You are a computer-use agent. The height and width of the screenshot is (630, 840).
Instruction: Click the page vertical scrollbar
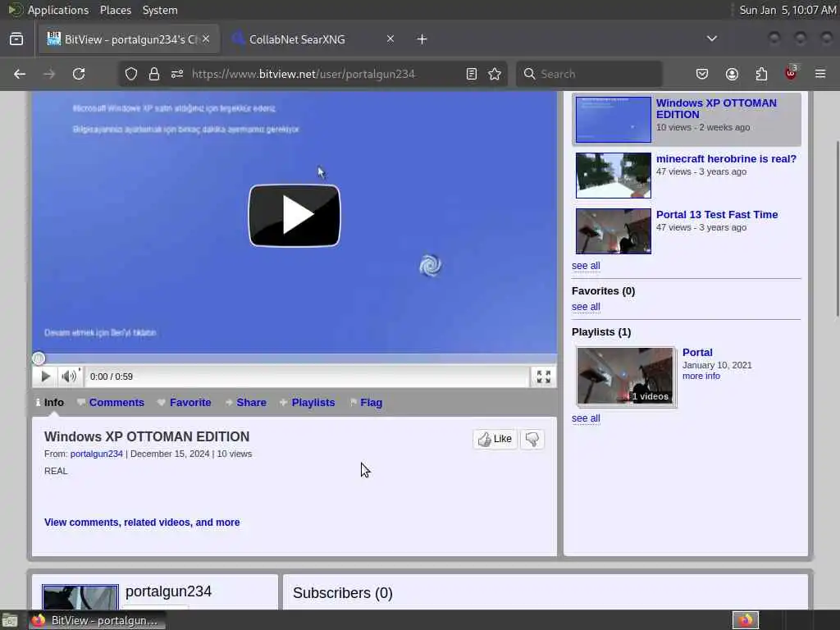(x=837, y=228)
